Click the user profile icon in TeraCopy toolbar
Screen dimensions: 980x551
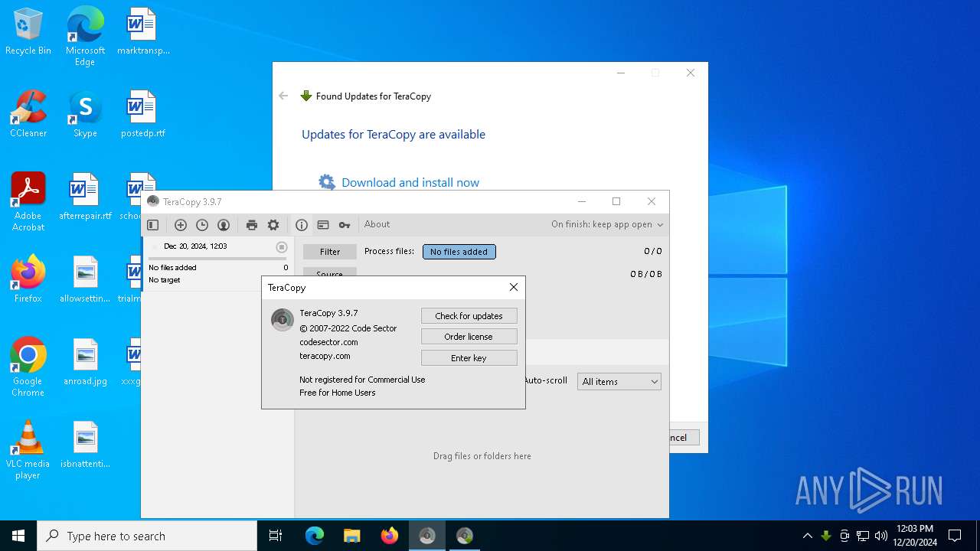pyautogui.click(x=224, y=225)
